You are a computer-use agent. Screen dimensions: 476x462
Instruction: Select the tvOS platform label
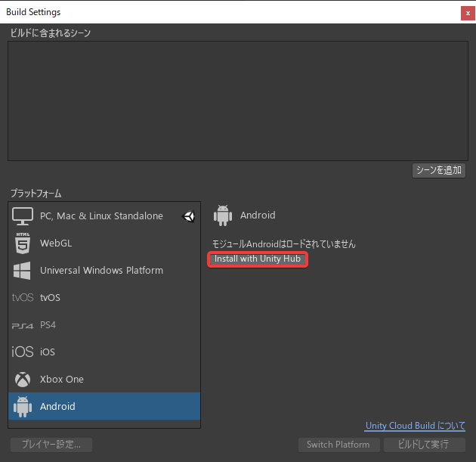(50, 298)
